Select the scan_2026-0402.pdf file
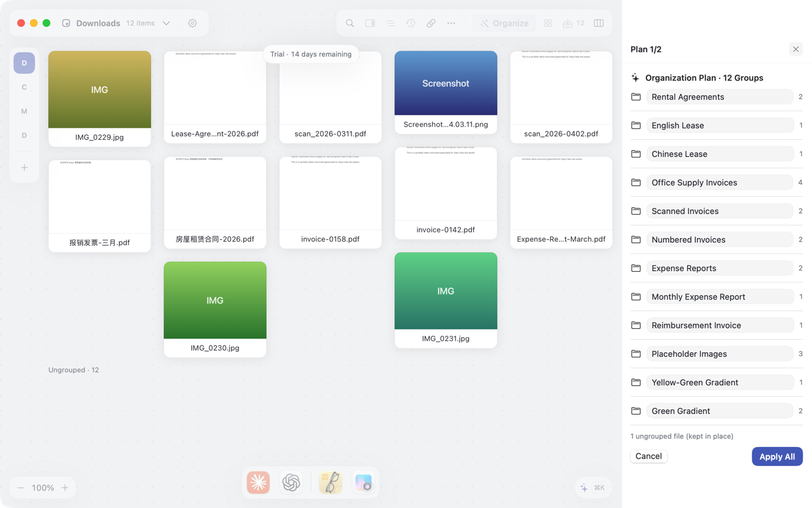 561,97
